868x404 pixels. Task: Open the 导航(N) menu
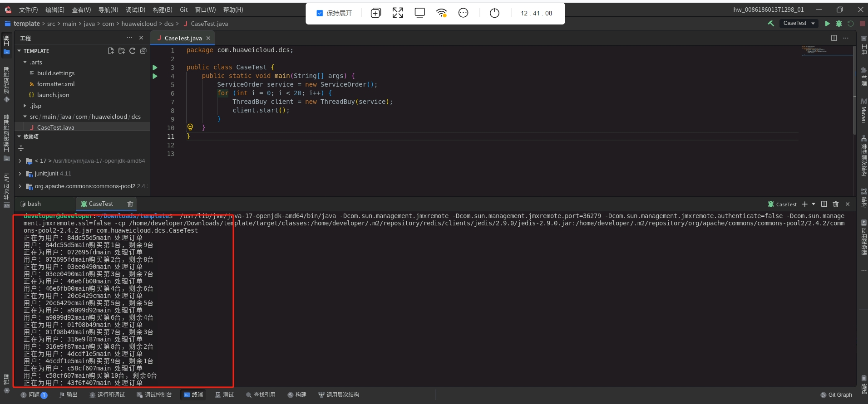(108, 10)
